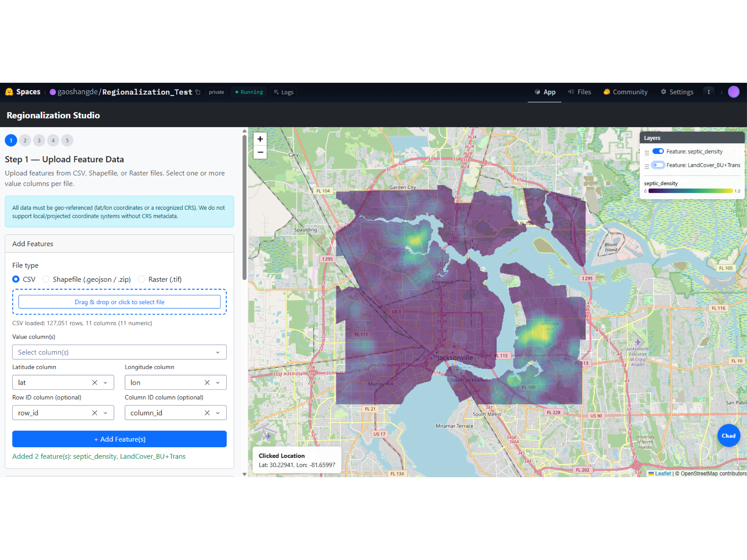Go to step 3 in wizard
The image size is (747, 560).
click(39, 140)
